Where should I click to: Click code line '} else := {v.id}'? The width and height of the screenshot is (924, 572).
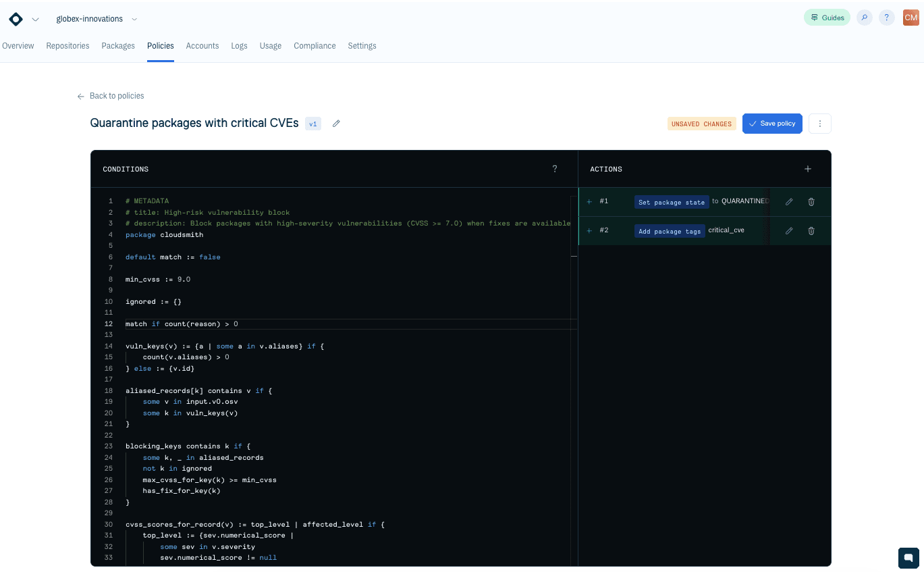(x=160, y=369)
